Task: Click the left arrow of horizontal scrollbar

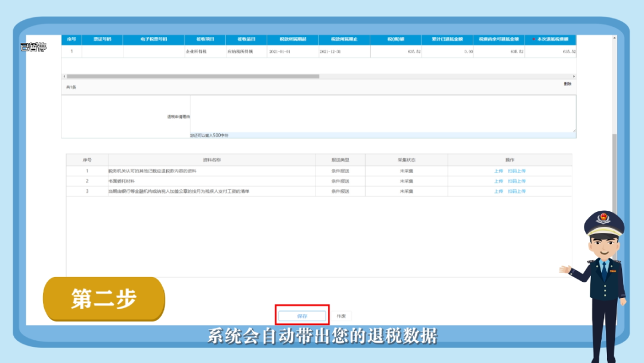Action: coord(64,76)
